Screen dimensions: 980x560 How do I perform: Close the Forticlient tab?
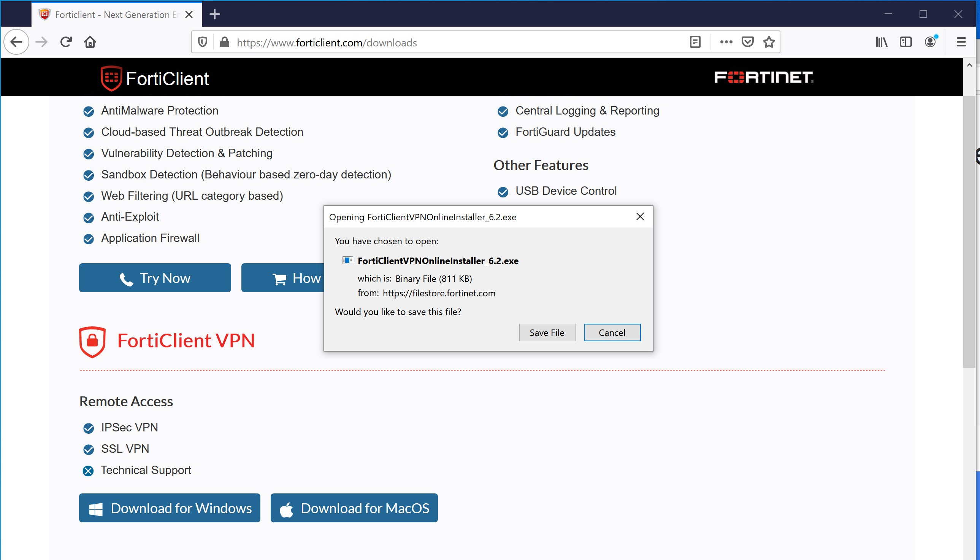[x=189, y=14]
